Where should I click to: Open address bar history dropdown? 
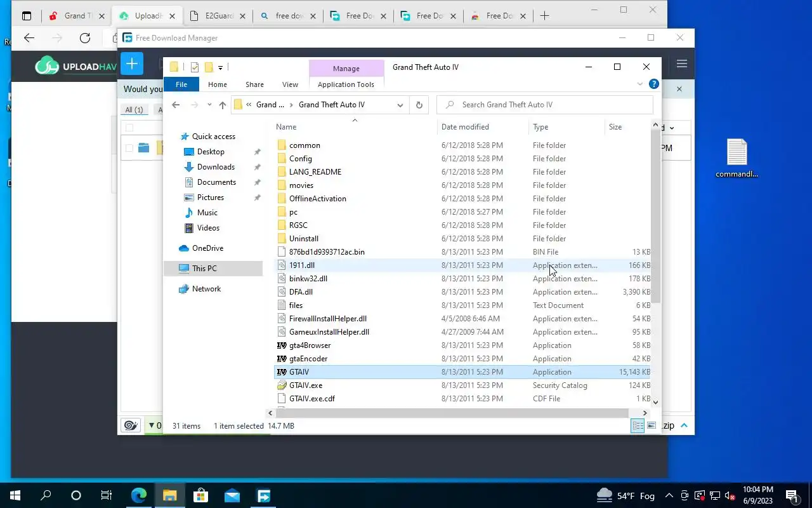coord(400,105)
